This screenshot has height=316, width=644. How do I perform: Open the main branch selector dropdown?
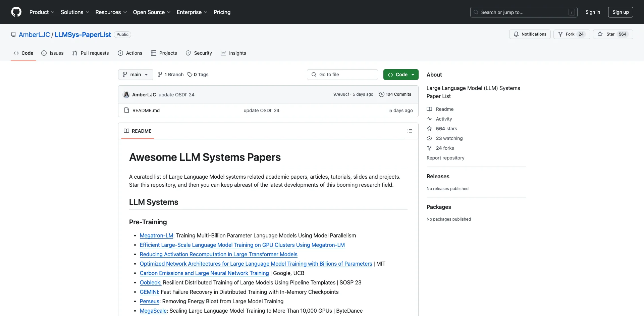click(x=136, y=75)
